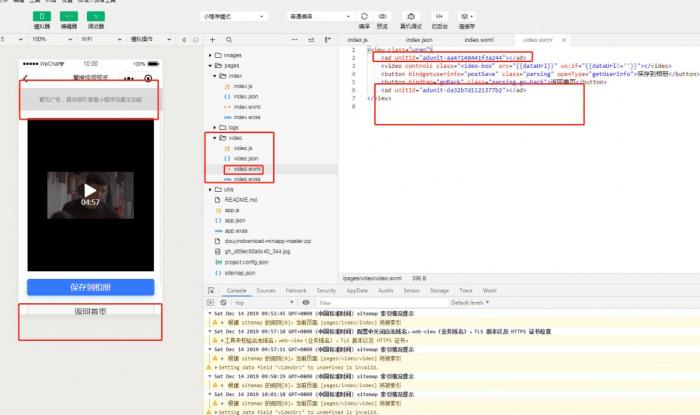
Task: Click the green Simulator toolbar button
Action: (42, 17)
